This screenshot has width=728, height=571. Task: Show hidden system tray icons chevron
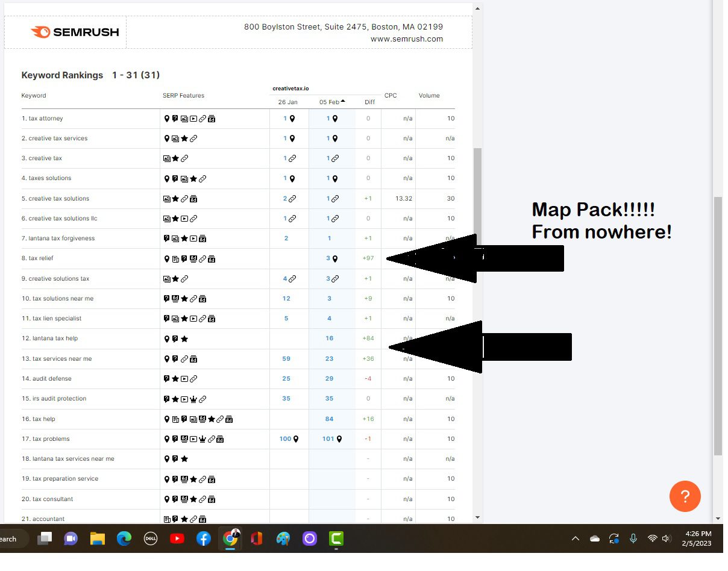pyautogui.click(x=576, y=538)
